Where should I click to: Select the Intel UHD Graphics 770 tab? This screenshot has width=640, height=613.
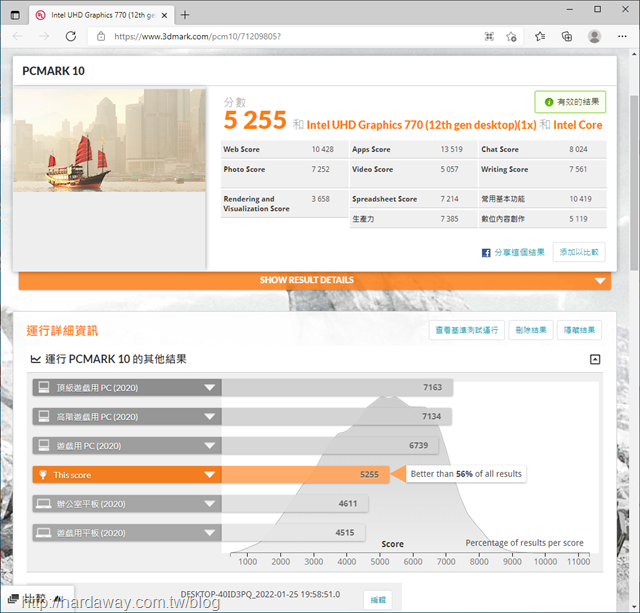click(102, 15)
